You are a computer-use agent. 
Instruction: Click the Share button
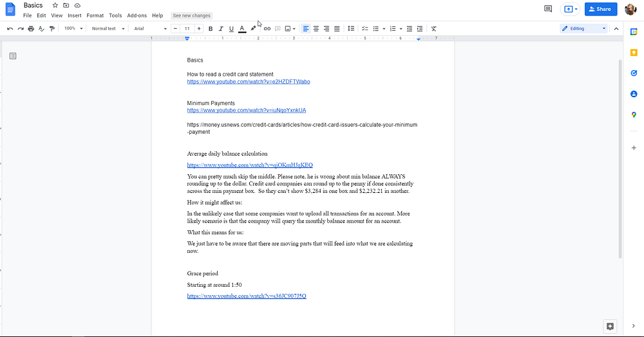point(600,9)
